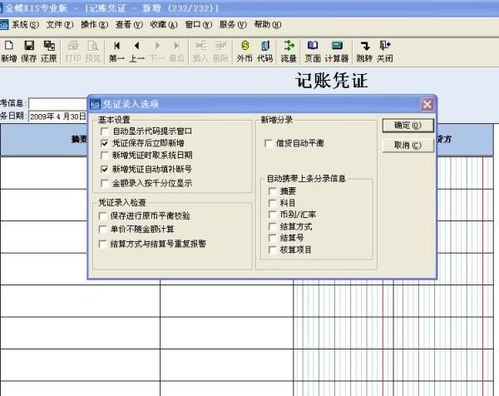Viewport: 499px width, 396px height.
Task: Click the 删除 (Delete) toolbar icon
Action: pyautogui.click(x=221, y=51)
